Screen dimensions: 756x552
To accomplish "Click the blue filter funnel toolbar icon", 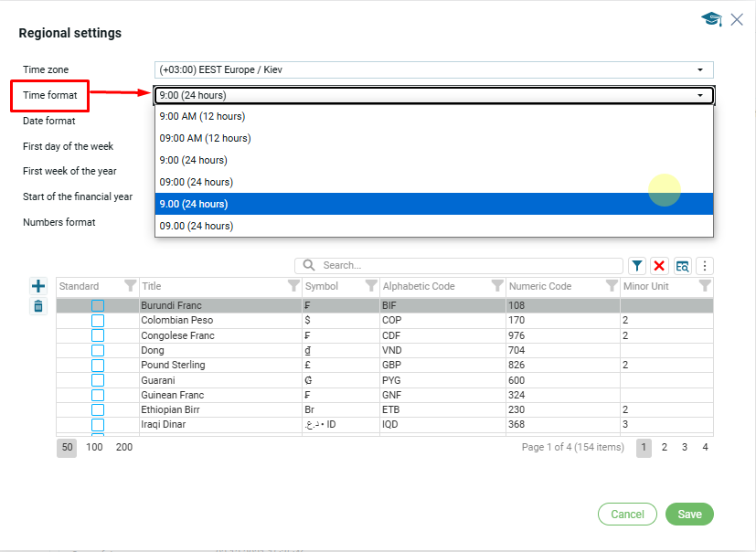I will [637, 266].
